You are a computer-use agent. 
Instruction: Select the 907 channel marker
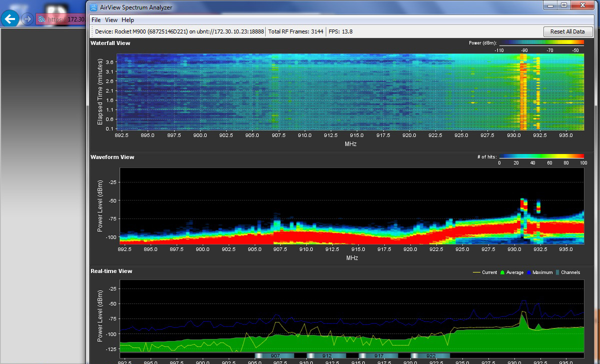pos(274,355)
